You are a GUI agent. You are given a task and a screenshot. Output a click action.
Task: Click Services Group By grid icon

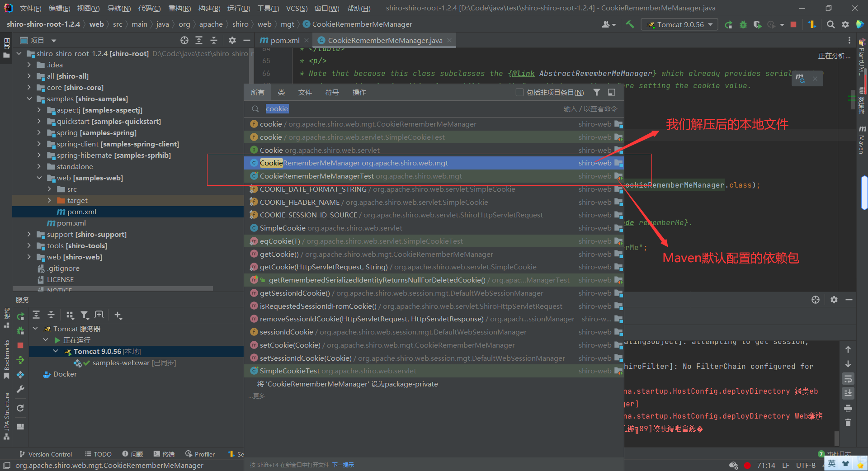[x=70, y=315]
